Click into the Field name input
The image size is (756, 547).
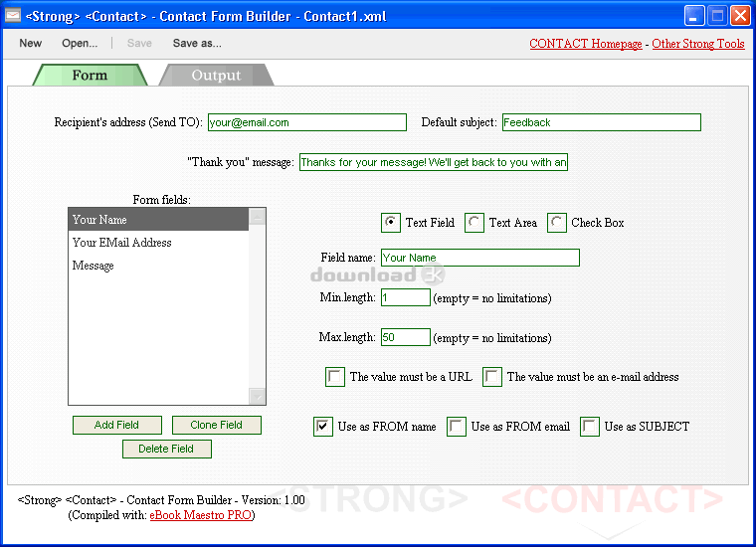pos(480,258)
